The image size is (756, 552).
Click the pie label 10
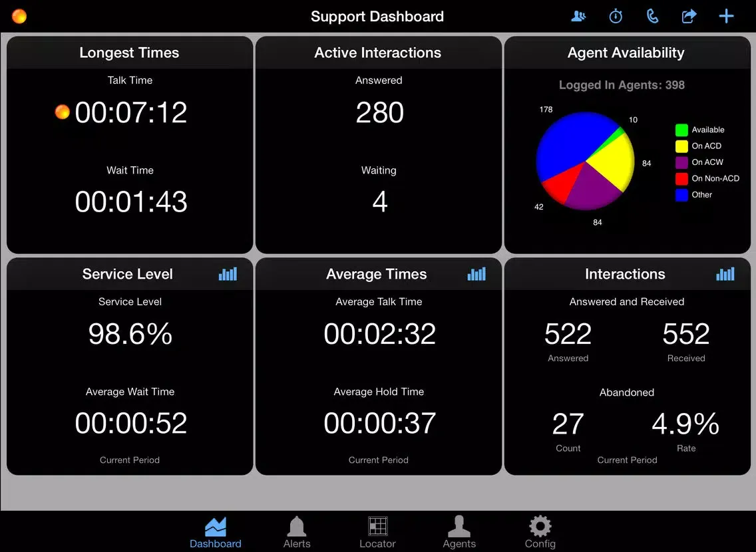633,120
